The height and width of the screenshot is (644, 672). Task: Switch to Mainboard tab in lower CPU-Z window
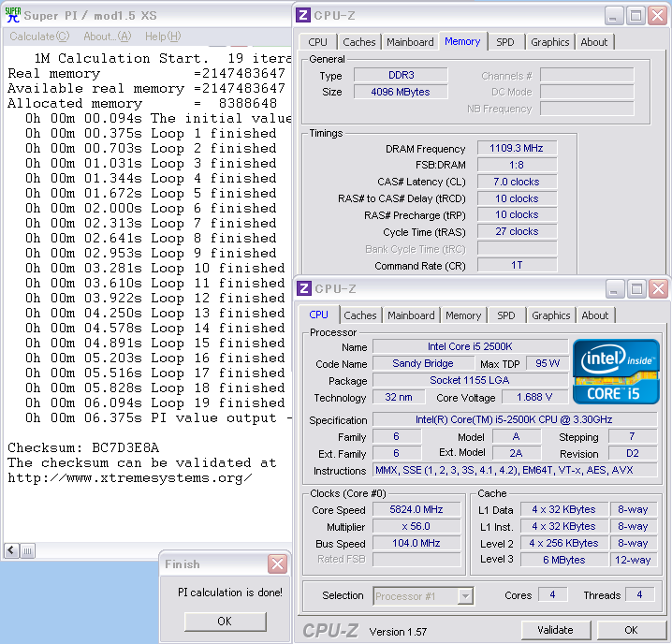point(411,315)
